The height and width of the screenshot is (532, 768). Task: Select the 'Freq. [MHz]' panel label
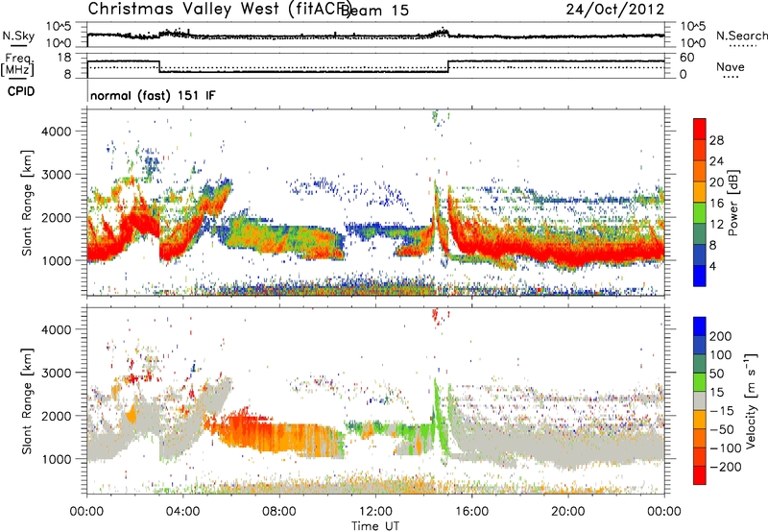click(18, 65)
